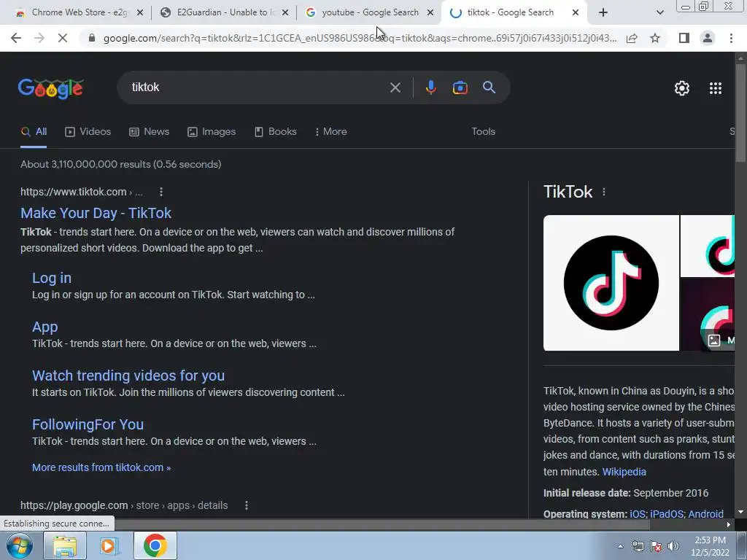Click More results from tiktok.com
The image size is (747, 560).
(101, 467)
